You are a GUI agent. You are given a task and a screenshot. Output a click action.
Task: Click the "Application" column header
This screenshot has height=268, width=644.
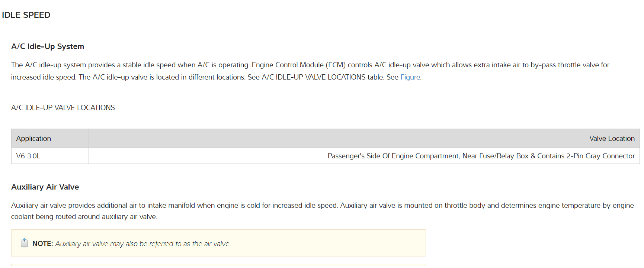33,139
